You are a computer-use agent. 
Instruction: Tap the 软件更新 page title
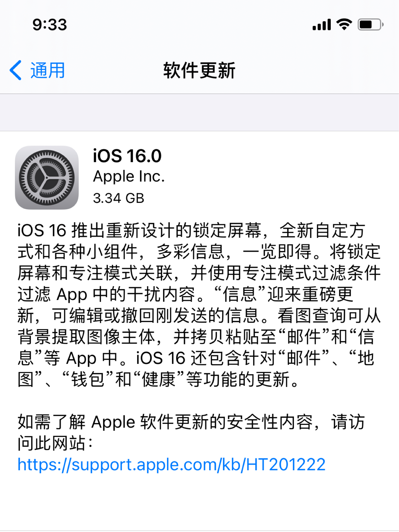199,70
